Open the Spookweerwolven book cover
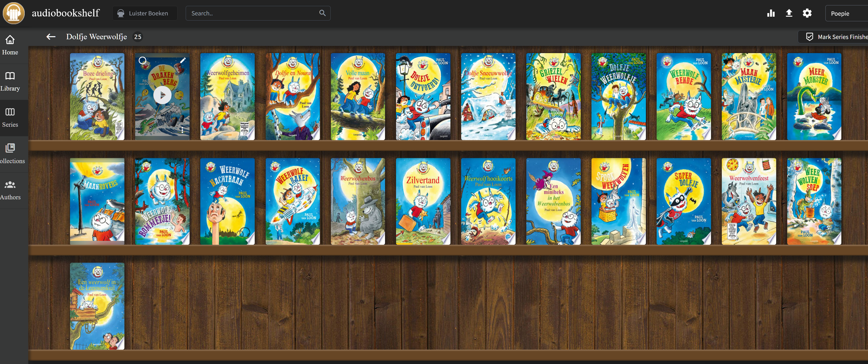The image size is (868, 364). [619, 201]
